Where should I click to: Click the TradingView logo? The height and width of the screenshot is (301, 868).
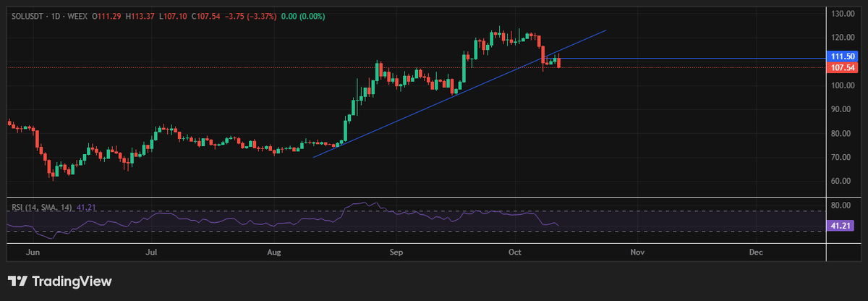pos(59,281)
